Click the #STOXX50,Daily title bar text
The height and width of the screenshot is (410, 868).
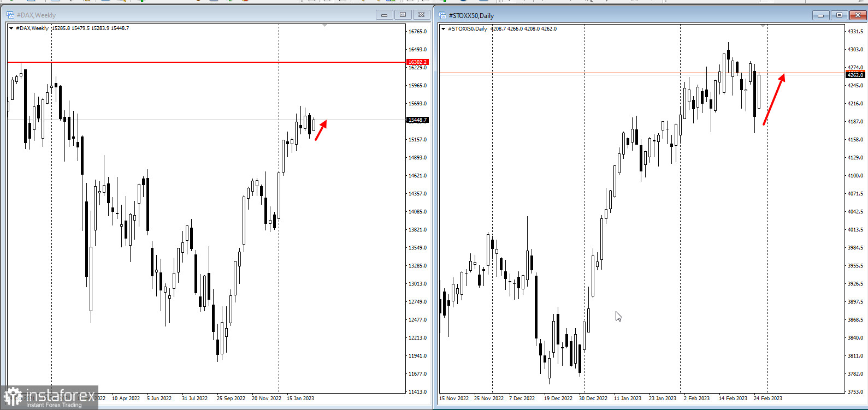coord(471,16)
